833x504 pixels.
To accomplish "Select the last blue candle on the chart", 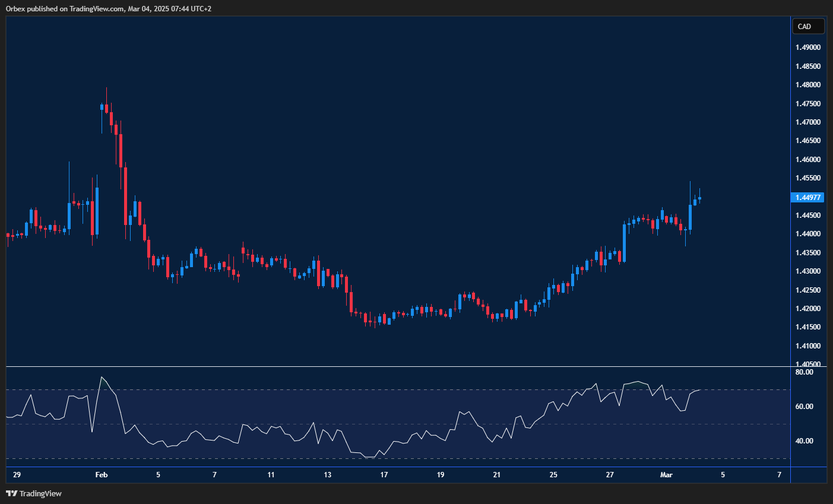I will coord(699,199).
